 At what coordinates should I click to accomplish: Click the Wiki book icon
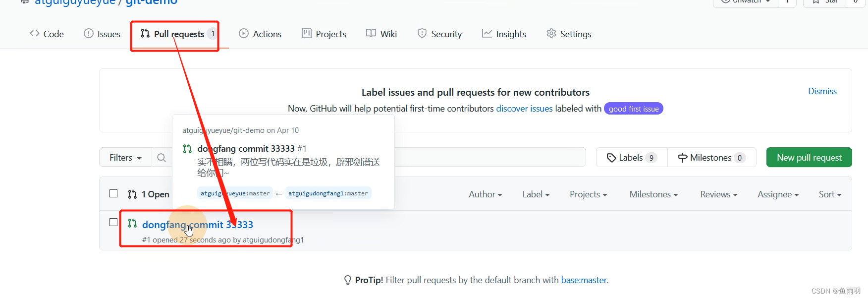pos(371,33)
